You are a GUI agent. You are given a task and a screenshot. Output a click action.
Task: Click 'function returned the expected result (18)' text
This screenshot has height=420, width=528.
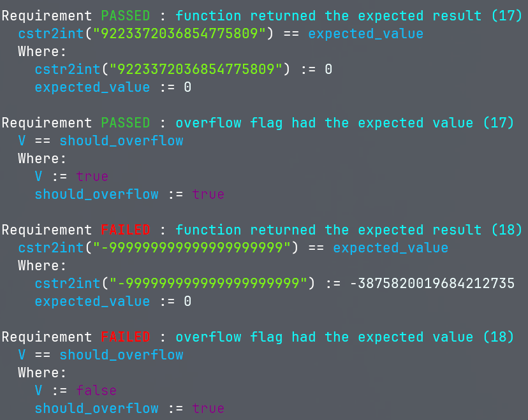tap(349, 229)
